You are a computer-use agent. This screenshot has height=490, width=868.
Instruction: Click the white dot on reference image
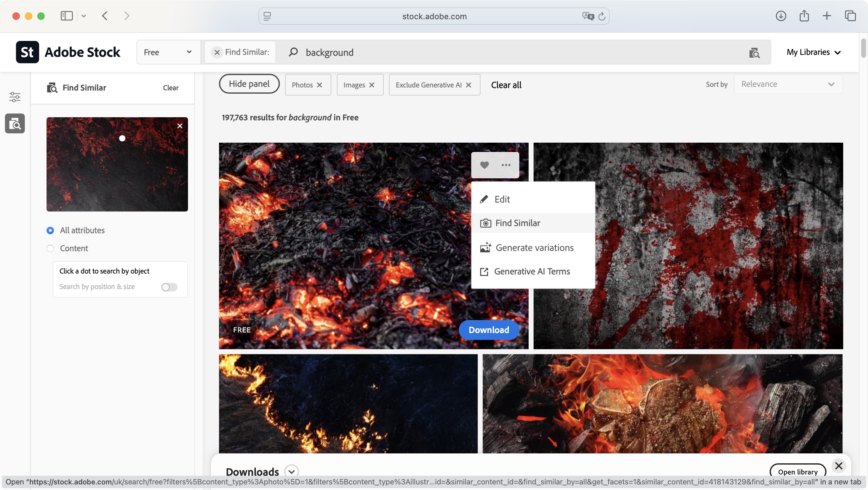tap(122, 138)
